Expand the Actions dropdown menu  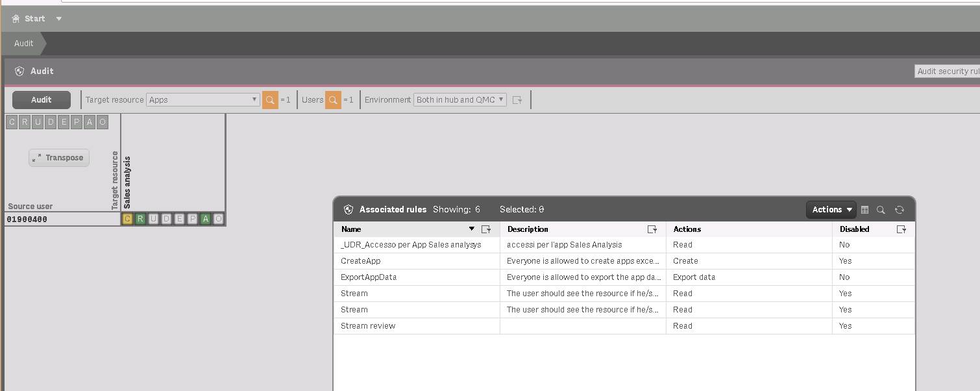pos(831,210)
